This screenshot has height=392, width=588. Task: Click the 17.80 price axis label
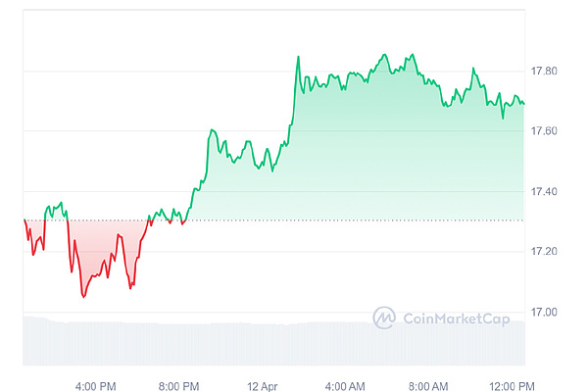tap(542, 72)
